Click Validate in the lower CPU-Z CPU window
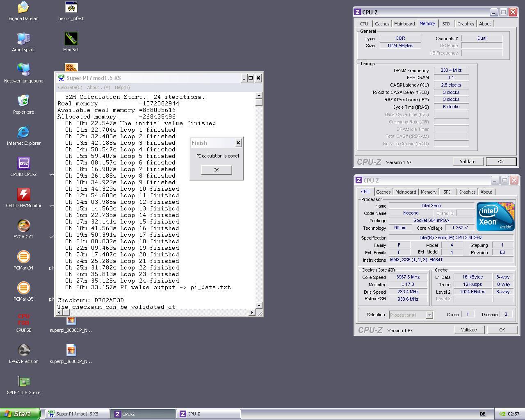Image resolution: width=525 pixels, height=420 pixels. pos(469,330)
